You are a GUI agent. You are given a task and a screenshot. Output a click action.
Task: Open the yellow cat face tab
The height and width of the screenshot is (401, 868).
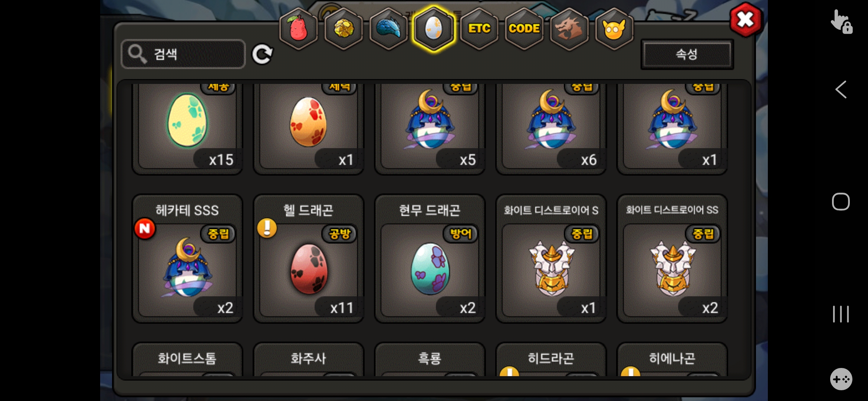[x=614, y=29]
